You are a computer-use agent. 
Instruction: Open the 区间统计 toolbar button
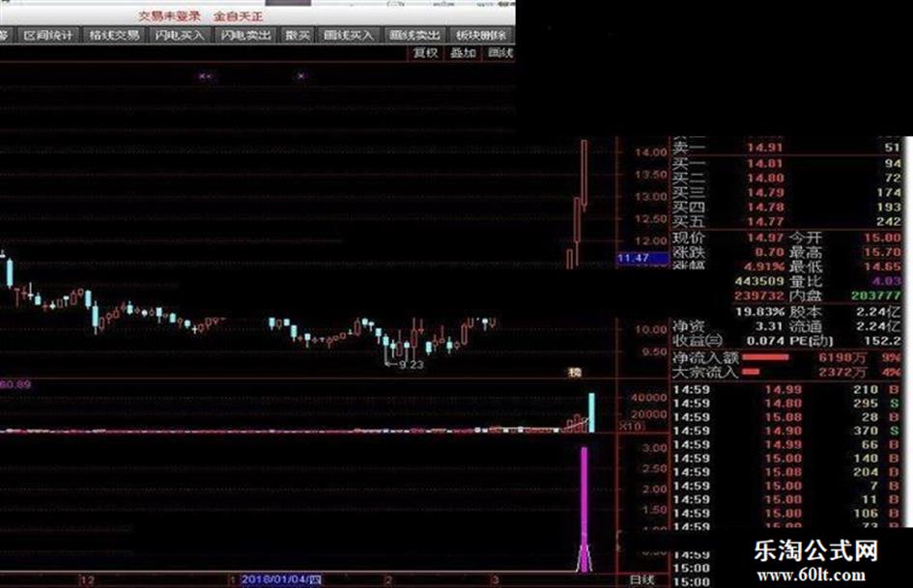point(49,36)
